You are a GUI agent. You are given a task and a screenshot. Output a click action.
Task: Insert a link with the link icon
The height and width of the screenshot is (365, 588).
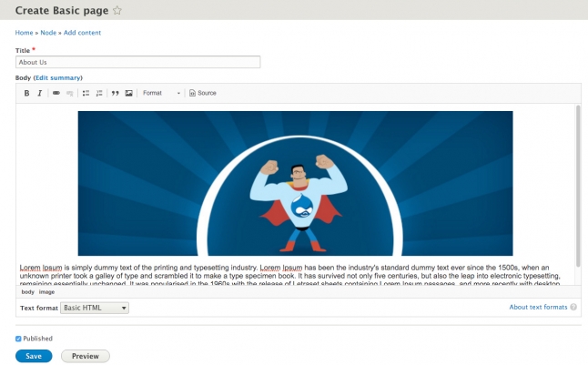[x=56, y=93]
